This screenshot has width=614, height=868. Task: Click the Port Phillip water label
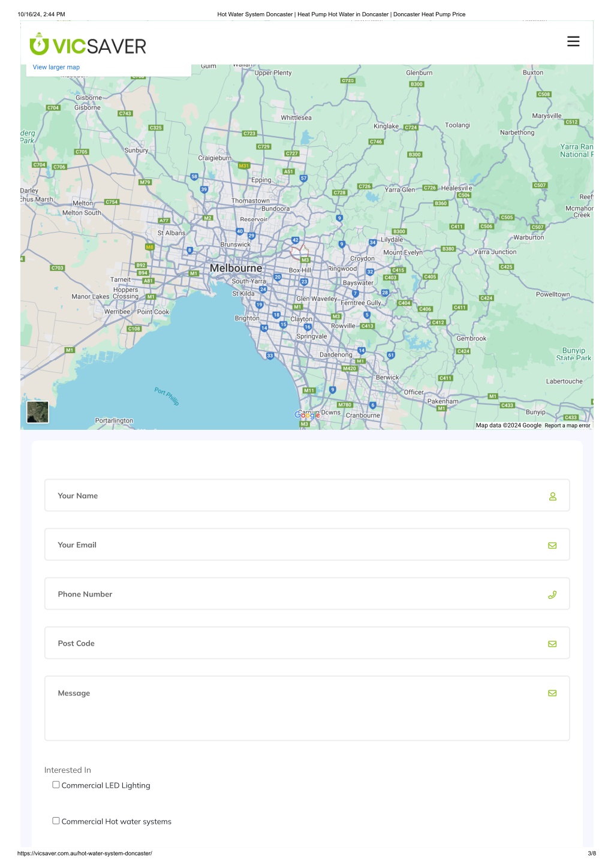pos(167,396)
